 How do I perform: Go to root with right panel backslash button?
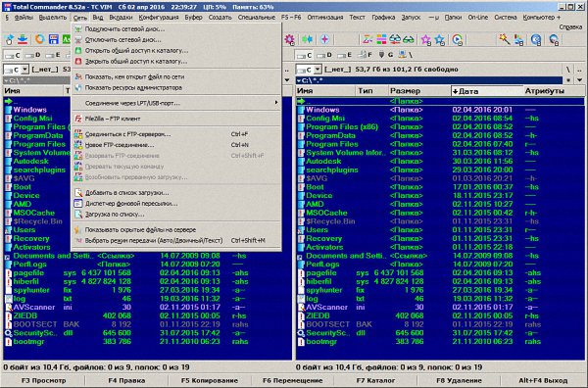click(568, 70)
